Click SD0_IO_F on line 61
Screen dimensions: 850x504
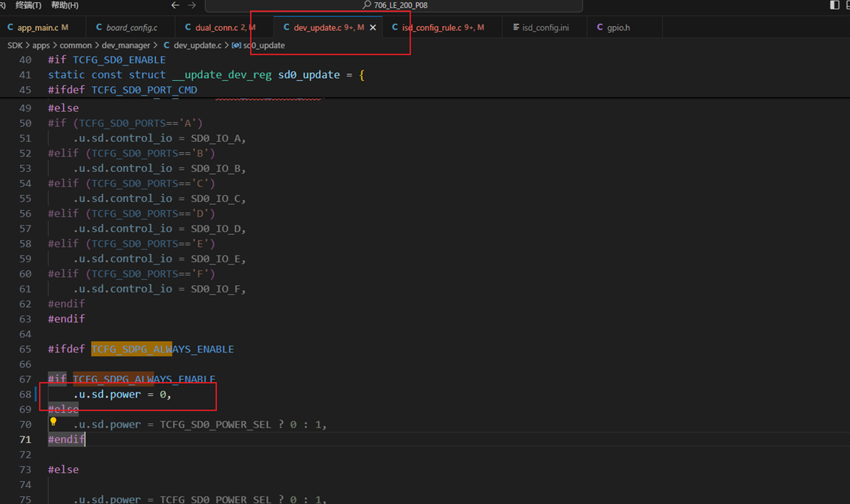pyautogui.click(x=215, y=289)
